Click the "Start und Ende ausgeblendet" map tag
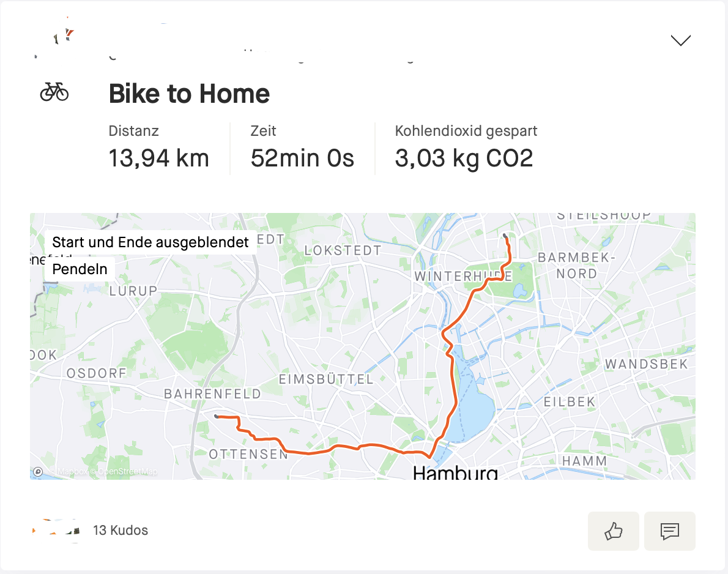 point(150,242)
